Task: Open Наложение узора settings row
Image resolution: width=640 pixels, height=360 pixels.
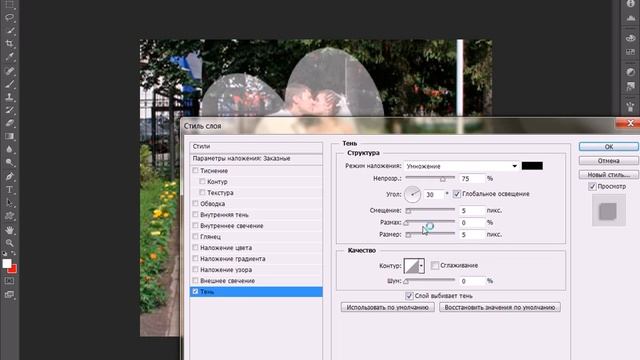Action: click(x=256, y=270)
